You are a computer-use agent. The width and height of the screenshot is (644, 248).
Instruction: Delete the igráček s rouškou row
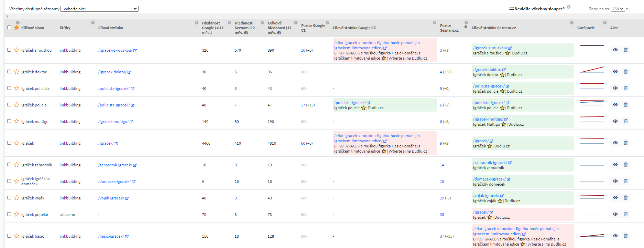pyautogui.click(x=626, y=50)
